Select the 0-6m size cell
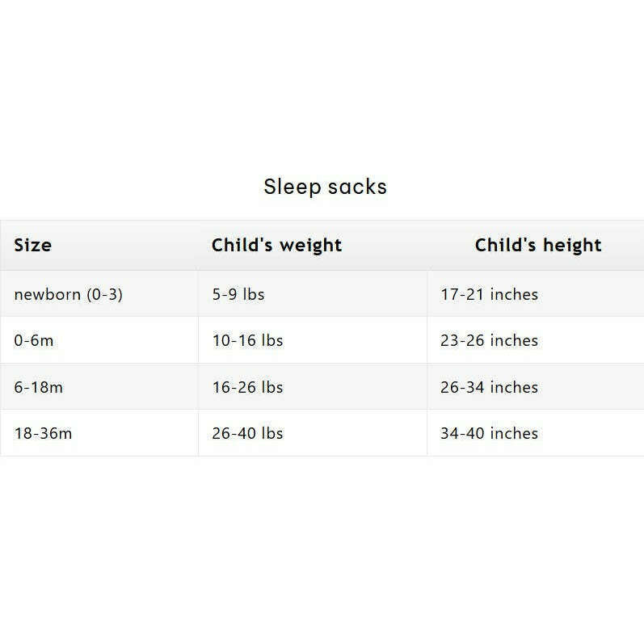The height and width of the screenshot is (644, 644). [34, 340]
